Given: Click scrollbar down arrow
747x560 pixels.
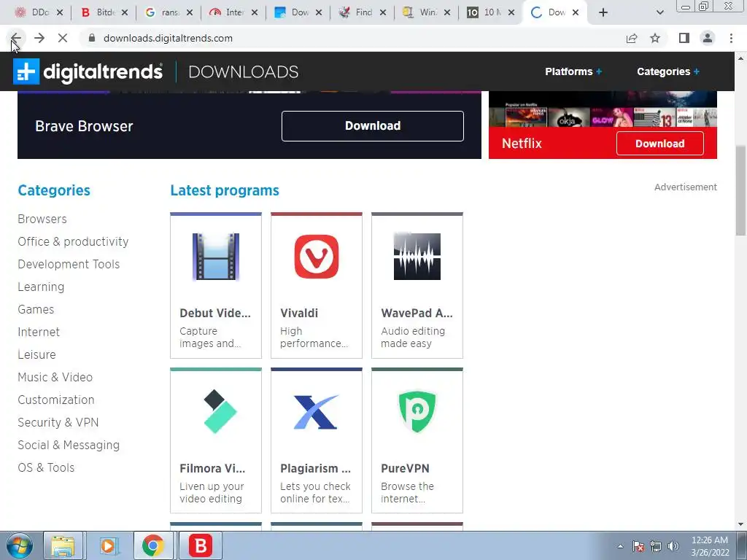Looking at the screenshot, I should click(x=740, y=524).
